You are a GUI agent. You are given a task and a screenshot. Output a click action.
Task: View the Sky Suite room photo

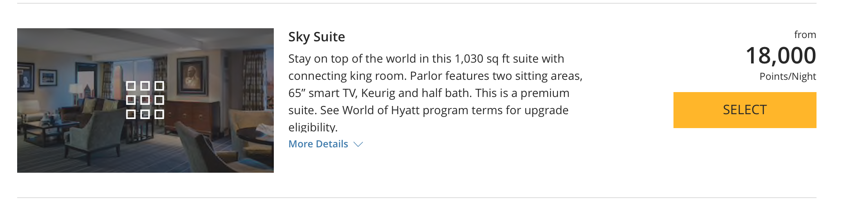145,100
